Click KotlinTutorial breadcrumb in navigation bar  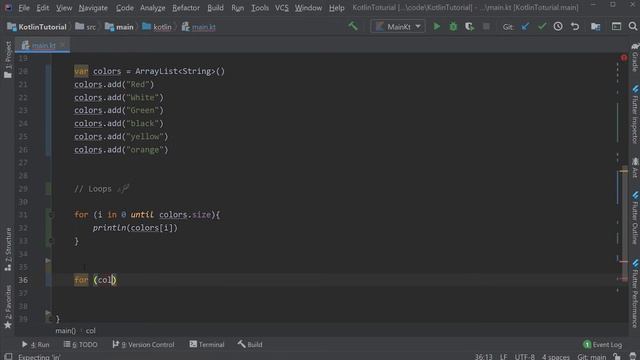point(37,27)
